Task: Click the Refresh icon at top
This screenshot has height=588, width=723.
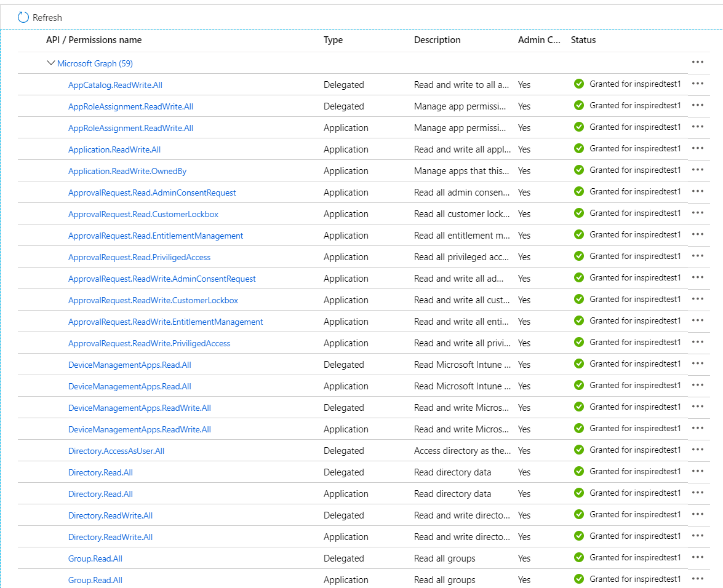Action: (x=23, y=17)
